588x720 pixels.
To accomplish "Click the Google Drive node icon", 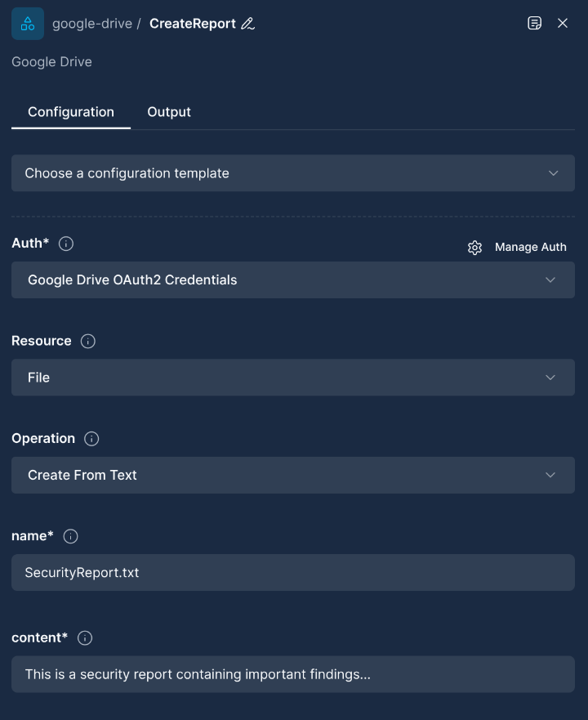I will pyautogui.click(x=27, y=23).
